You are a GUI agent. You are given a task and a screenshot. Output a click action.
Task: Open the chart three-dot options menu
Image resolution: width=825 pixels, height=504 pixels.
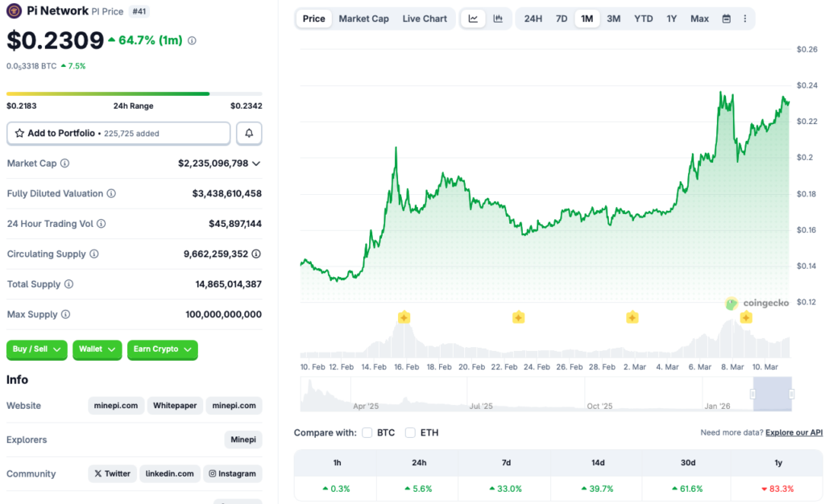[744, 18]
